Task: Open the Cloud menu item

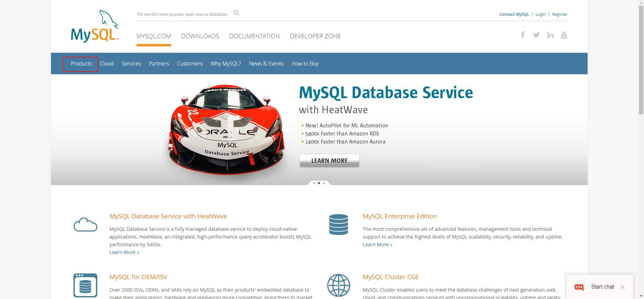Action: tap(107, 64)
